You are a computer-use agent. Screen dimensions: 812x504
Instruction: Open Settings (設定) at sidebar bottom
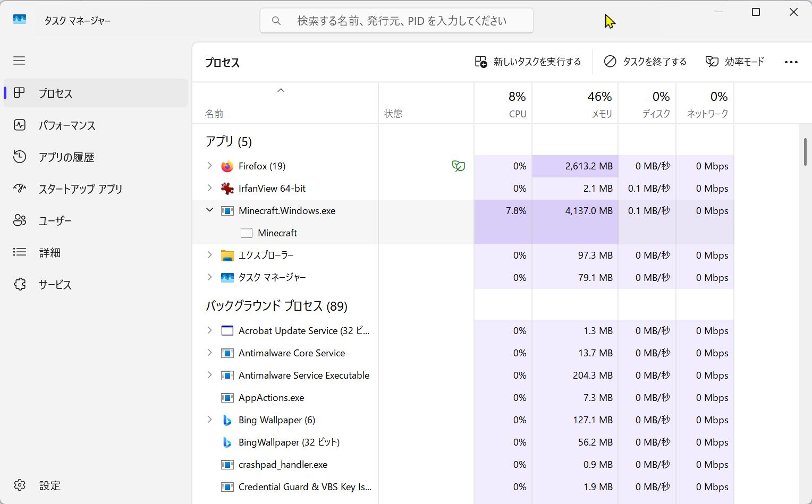pyautogui.click(x=49, y=485)
